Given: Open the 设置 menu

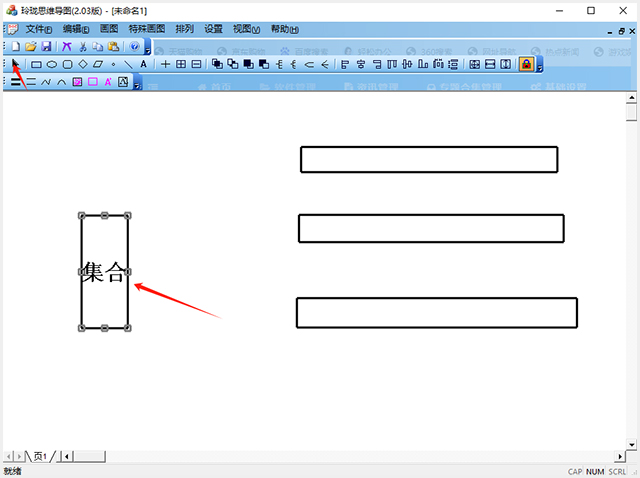Looking at the screenshot, I should coord(213,29).
